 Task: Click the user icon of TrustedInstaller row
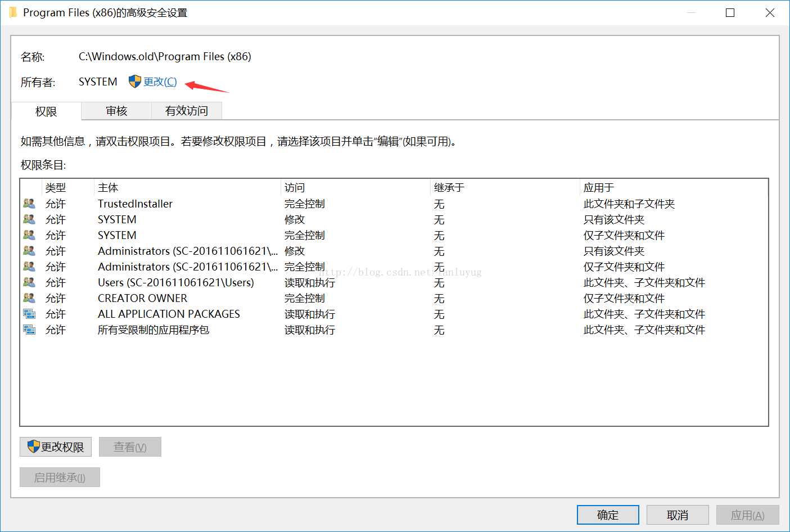29,204
